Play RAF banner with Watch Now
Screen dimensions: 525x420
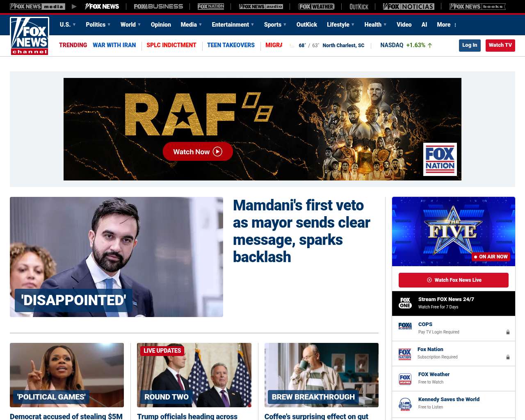coord(198,152)
